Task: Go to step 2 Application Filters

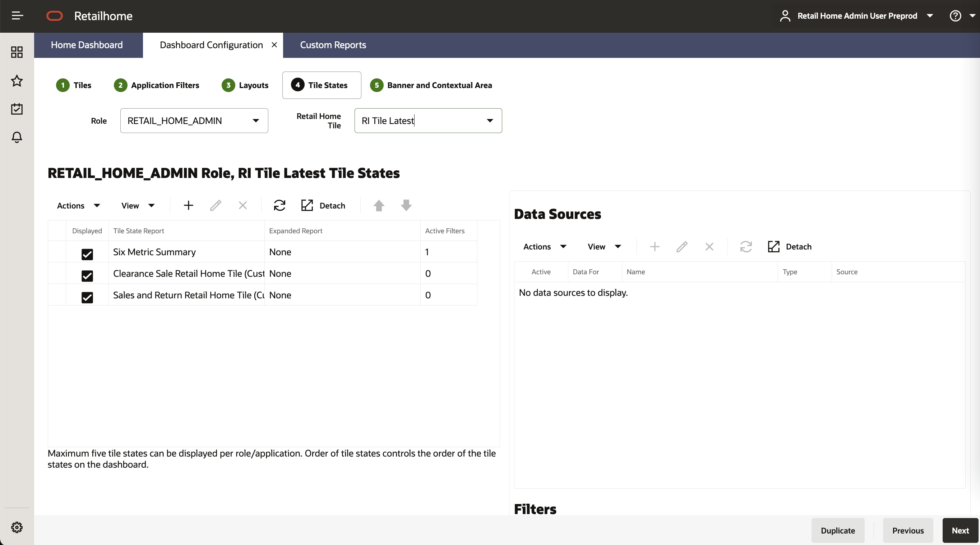Action: (156, 85)
